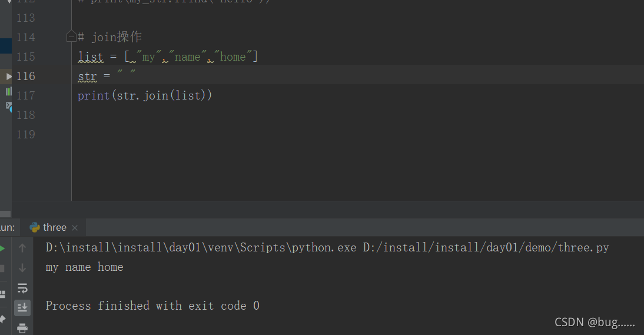This screenshot has height=335, width=644.
Task: Click the python.exe path in console
Action: 201,247
